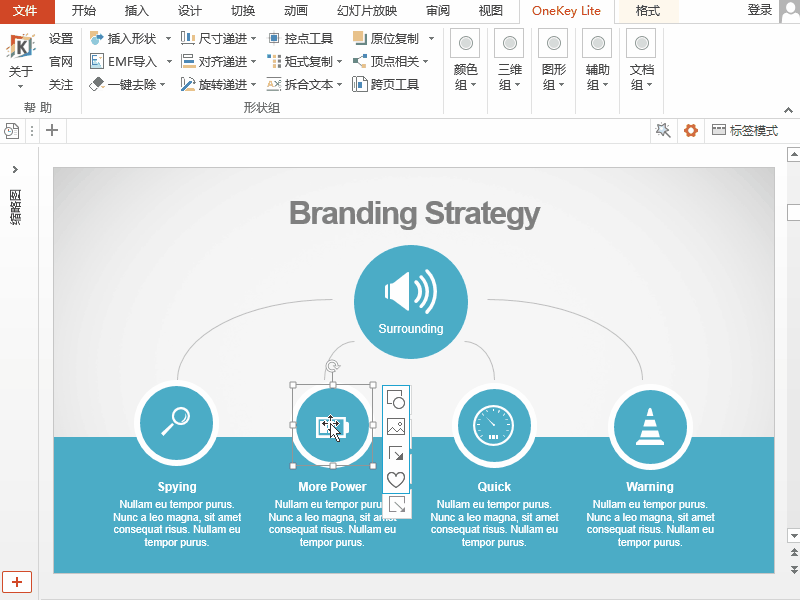Click the 关注 button
This screenshot has width=800, height=600.
[x=61, y=85]
